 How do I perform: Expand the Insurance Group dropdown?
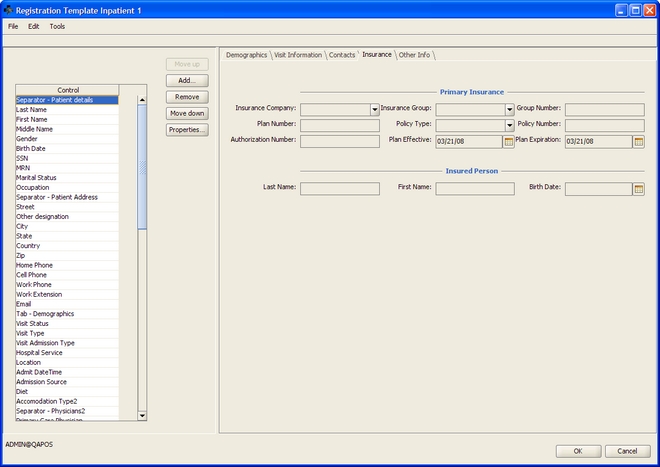click(509, 110)
